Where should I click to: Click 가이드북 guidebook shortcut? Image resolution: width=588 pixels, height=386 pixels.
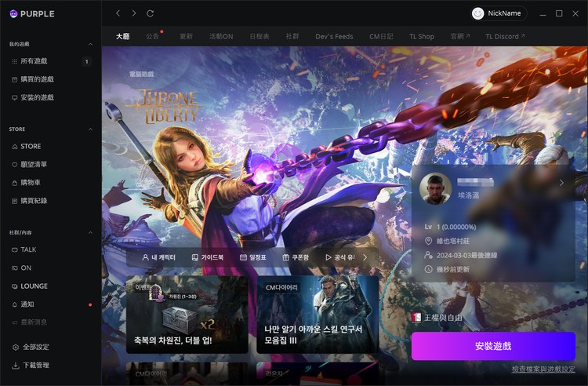pos(208,257)
